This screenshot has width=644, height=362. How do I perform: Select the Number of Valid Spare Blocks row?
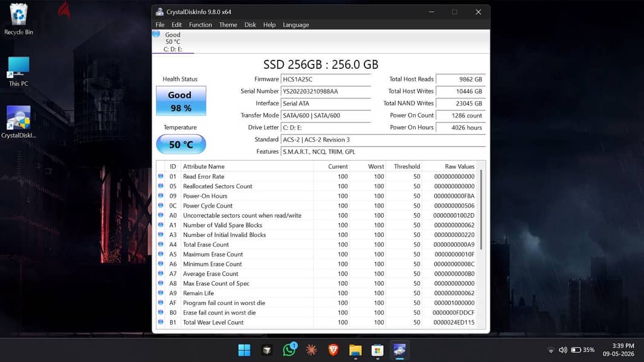317,225
